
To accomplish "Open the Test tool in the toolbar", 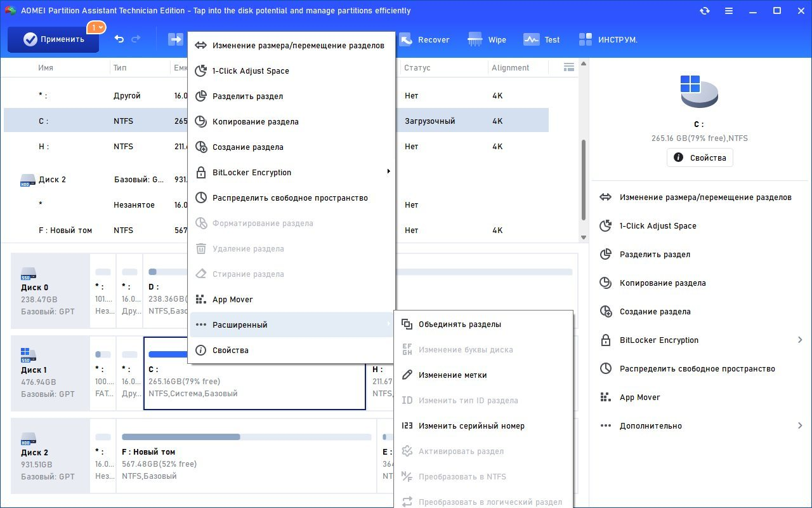I will pos(541,39).
